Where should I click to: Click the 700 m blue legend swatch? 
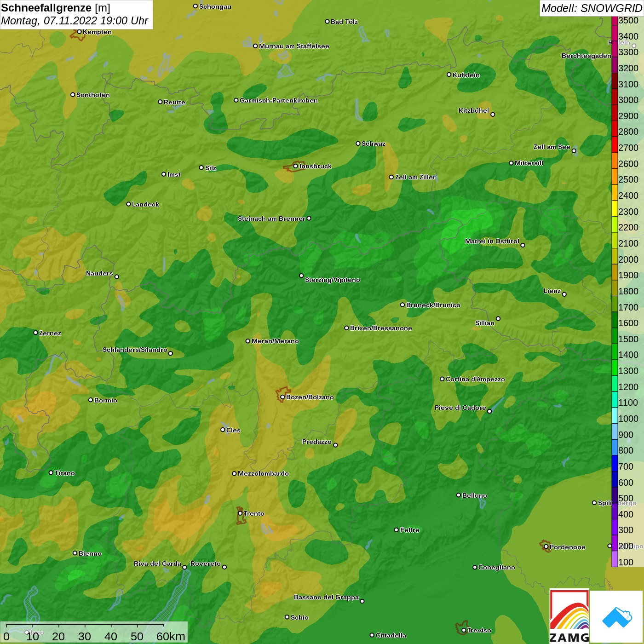coord(615,463)
